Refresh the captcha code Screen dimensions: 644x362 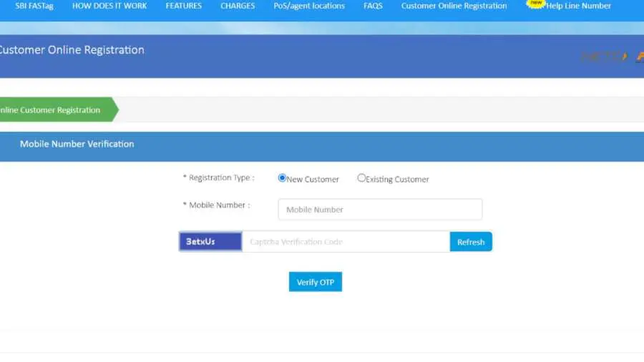pyautogui.click(x=471, y=242)
